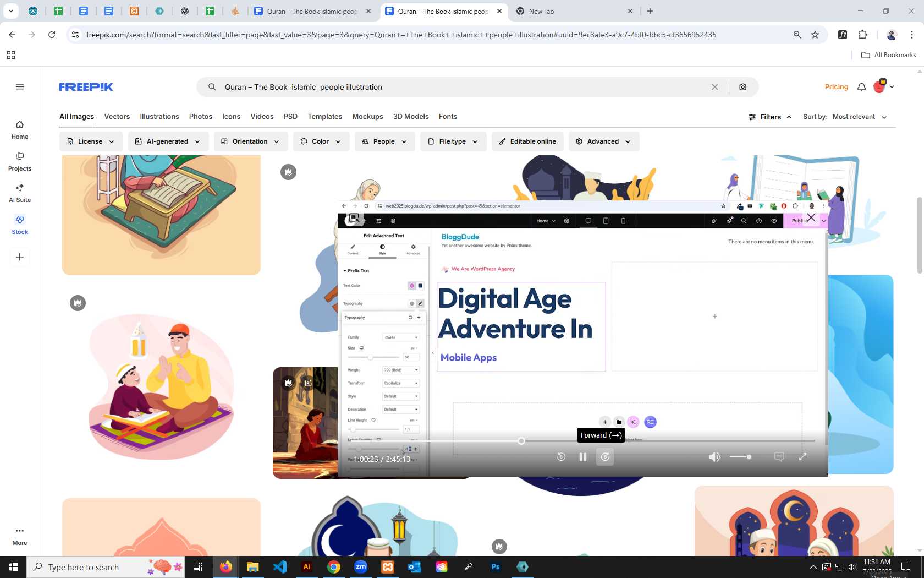Screen dimensions: 924x578
Task: Switch to the Illustrations tab
Action: click(x=159, y=117)
